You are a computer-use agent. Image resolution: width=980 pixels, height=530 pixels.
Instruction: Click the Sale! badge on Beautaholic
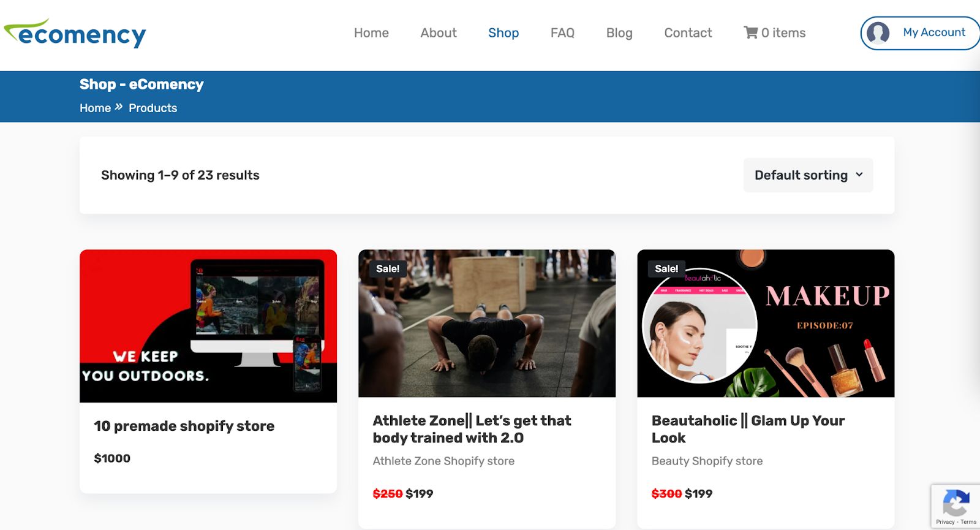point(666,268)
